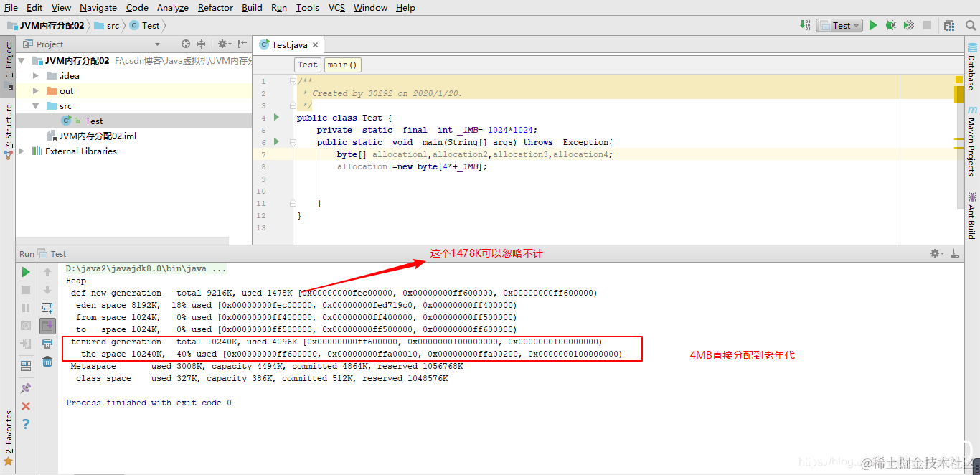
Task: Start debugging with the bug icon
Action: pyautogui.click(x=890, y=25)
